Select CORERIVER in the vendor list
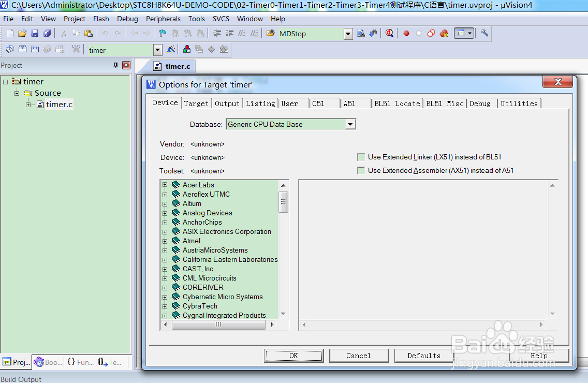The width and height of the screenshot is (588, 383). 203,287
